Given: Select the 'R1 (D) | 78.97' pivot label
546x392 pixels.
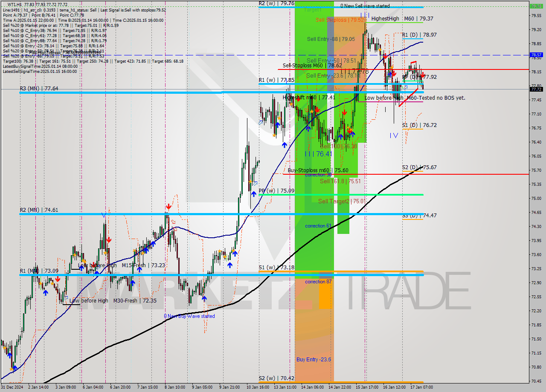Looking at the screenshot, I should (x=419, y=35).
